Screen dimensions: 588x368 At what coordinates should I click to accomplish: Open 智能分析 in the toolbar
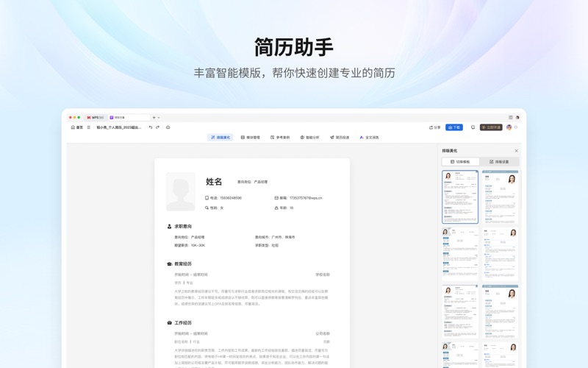point(309,138)
